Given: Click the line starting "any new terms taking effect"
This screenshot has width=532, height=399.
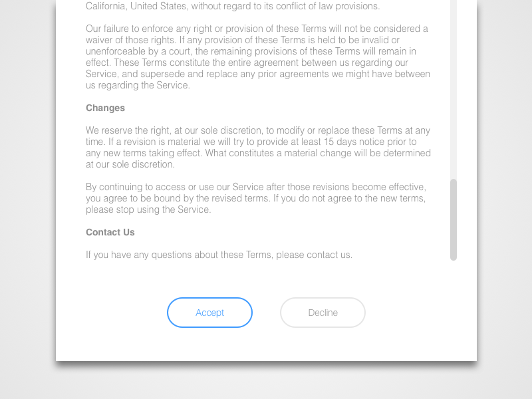Looking at the screenshot, I should click(258, 153).
